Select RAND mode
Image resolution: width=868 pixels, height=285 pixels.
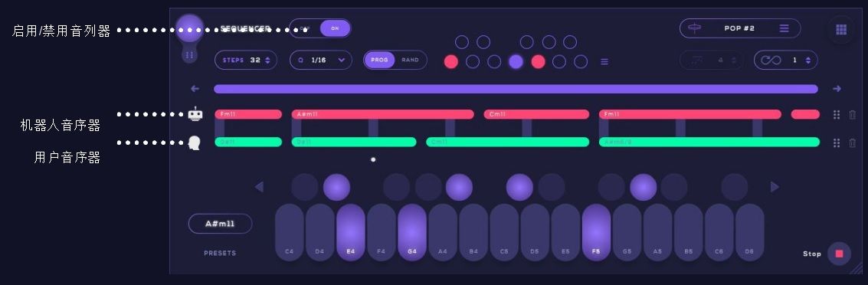[410, 60]
